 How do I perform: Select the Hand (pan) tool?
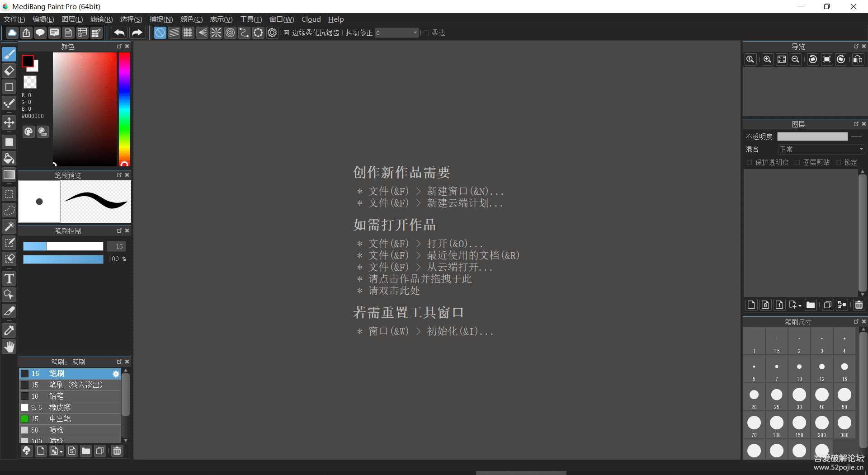[x=9, y=347]
